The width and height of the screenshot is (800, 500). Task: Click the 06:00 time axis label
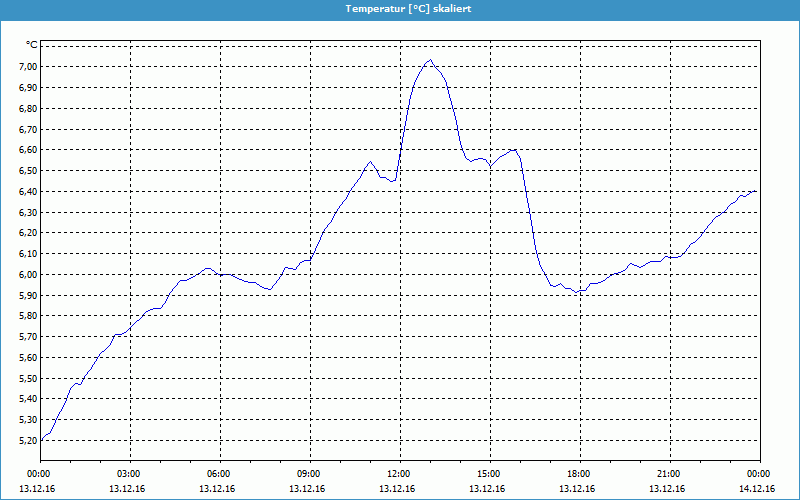(219, 474)
